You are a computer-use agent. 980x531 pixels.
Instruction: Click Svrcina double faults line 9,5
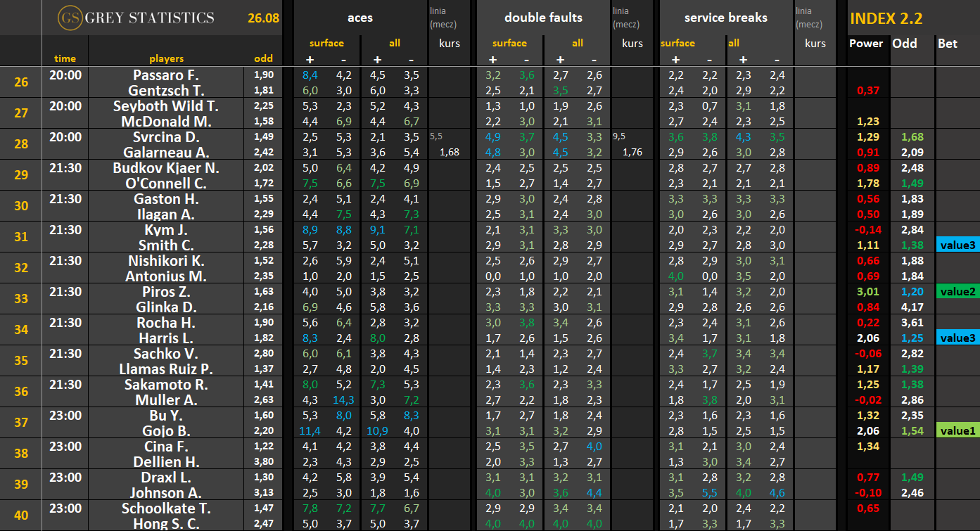pyautogui.click(x=619, y=136)
